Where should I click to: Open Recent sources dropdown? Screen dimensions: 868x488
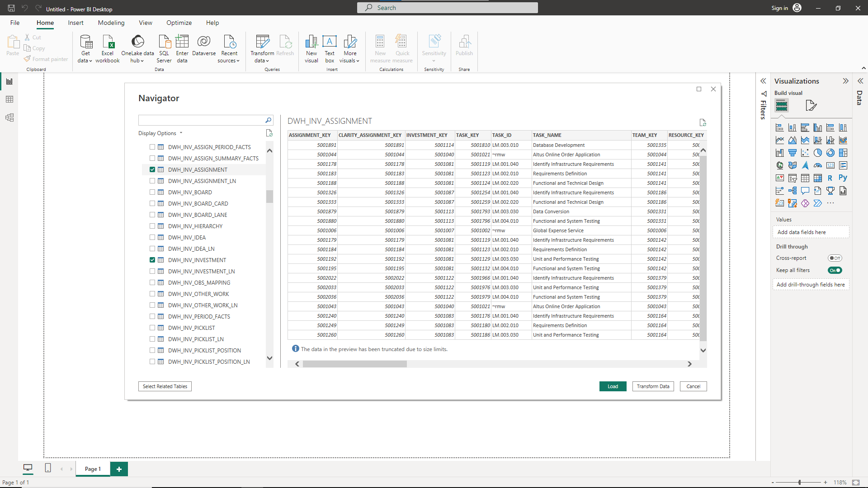tap(229, 49)
